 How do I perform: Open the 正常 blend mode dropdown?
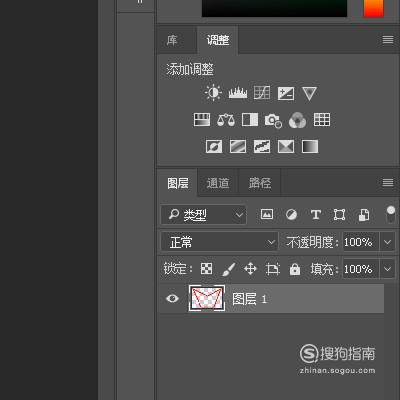pyautogui.click(x=219, y=242)
